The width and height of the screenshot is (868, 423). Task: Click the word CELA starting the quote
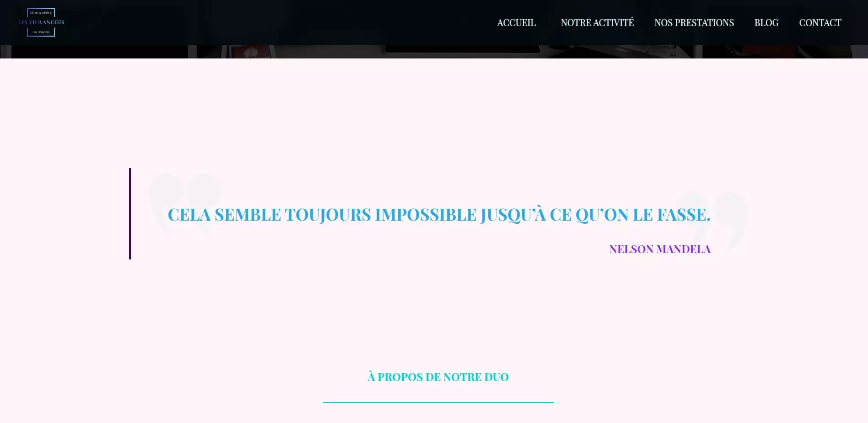[x=189, y=215]
